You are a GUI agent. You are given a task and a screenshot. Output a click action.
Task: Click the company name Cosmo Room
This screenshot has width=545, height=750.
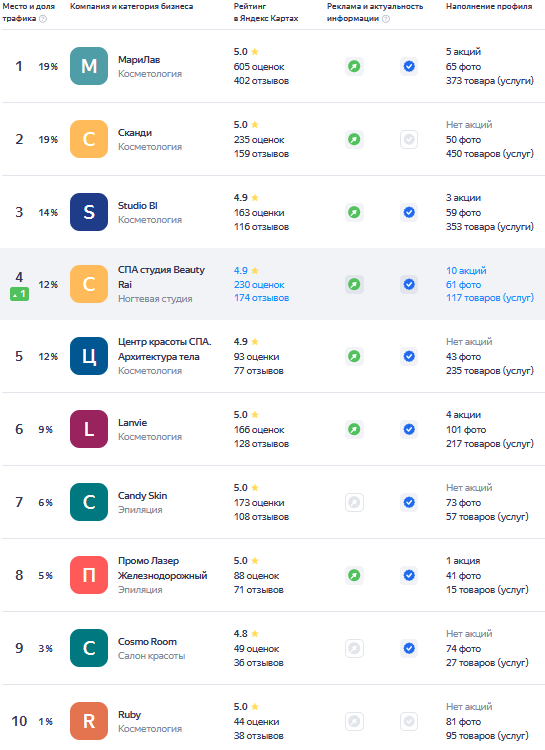[x=147, y=641]
